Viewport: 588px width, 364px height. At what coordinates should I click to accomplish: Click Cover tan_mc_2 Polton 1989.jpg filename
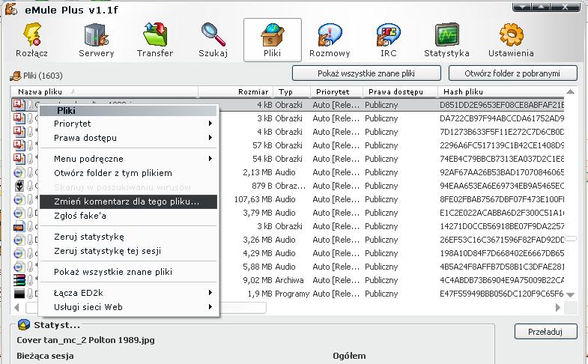click(85, 340)
